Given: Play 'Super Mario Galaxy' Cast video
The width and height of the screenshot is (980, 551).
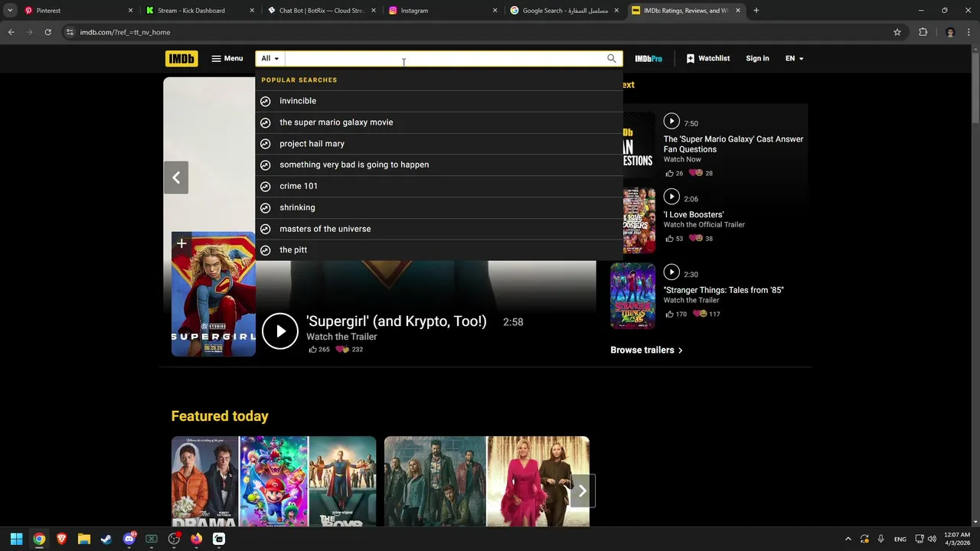Looking at the screenshot, I should coord(671,121).
